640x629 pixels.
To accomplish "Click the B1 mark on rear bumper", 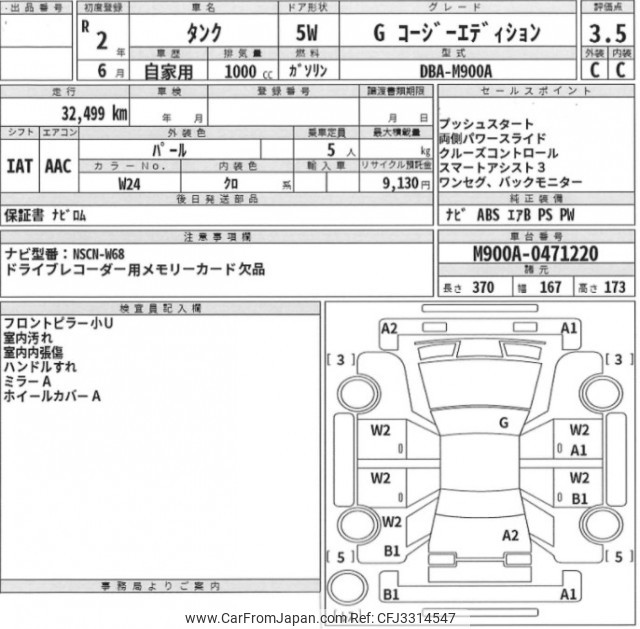I will point(391,594).
